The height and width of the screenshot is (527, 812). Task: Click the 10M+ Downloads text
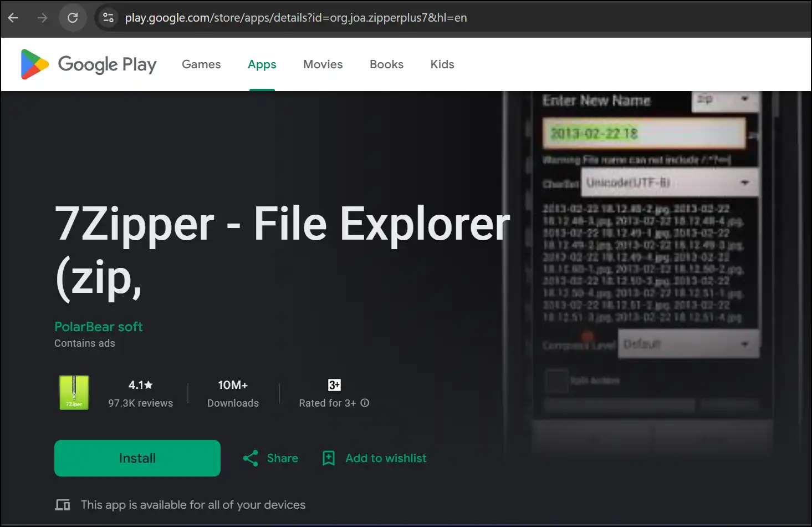pos(233,394)
